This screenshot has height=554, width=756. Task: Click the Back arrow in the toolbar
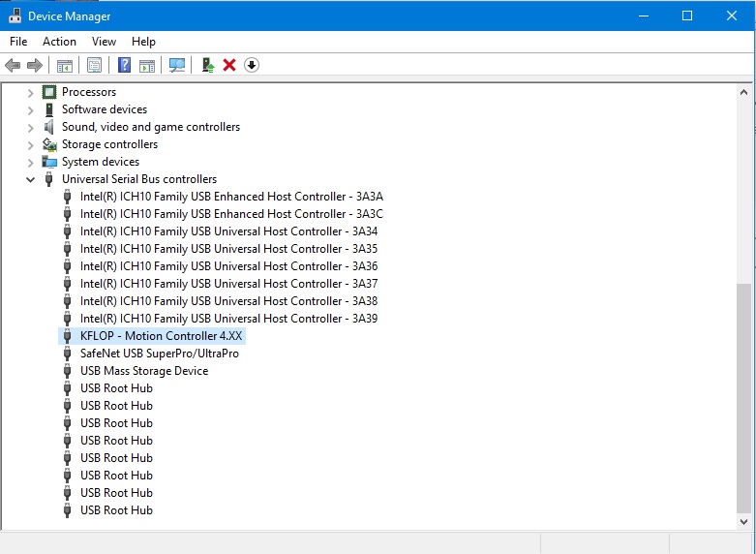click(13, 65)
